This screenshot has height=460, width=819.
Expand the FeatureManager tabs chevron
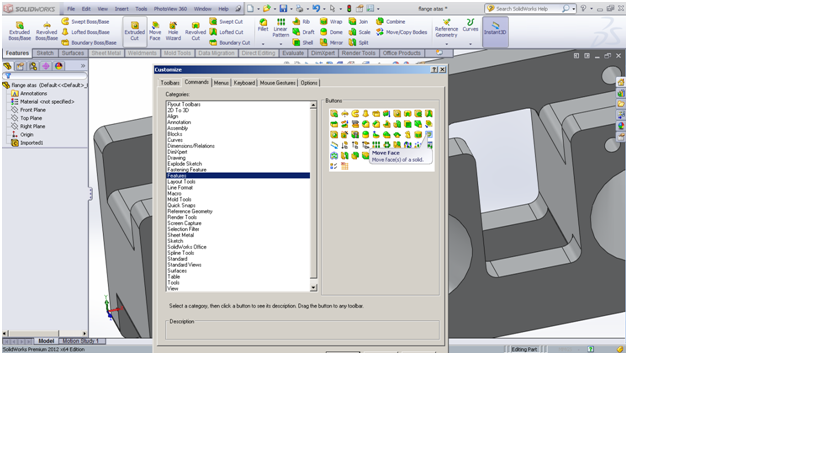point(82,66)
